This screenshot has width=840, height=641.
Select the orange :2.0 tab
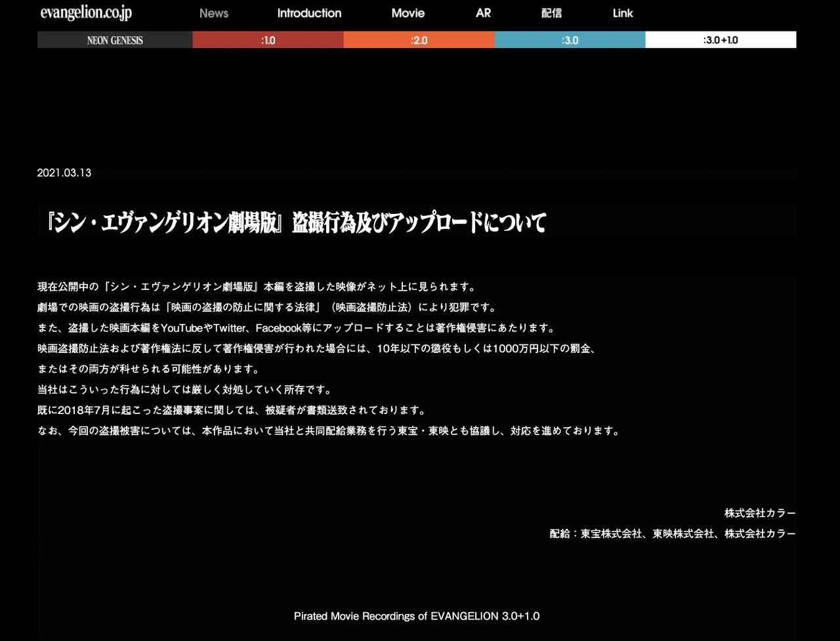coord(419,39)
